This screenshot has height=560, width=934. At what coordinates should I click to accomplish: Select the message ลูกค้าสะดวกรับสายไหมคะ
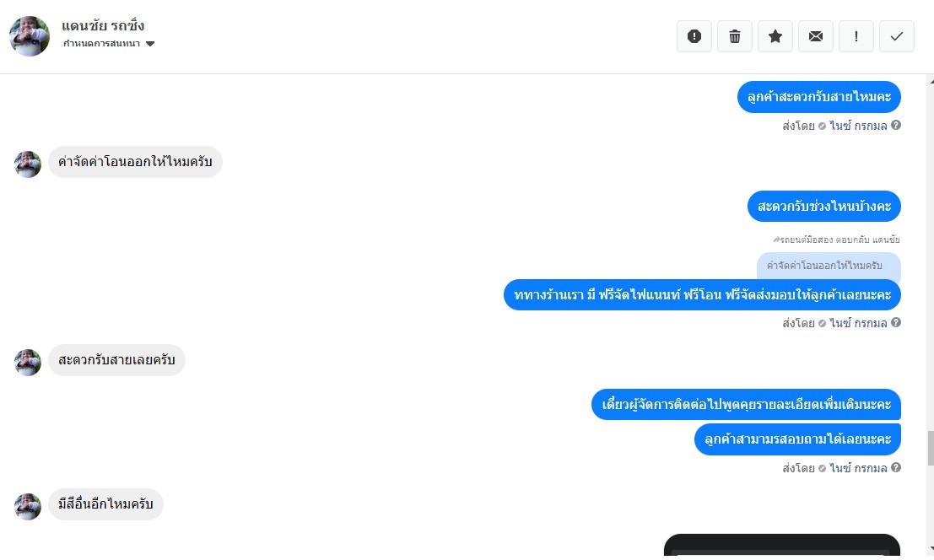(x=819, y=97)
